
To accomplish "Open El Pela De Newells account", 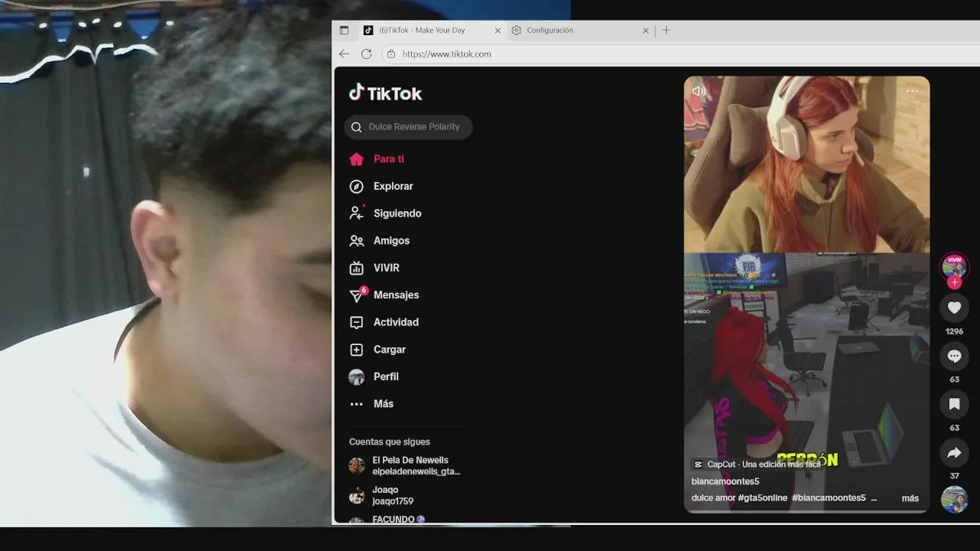I will 406,466.
